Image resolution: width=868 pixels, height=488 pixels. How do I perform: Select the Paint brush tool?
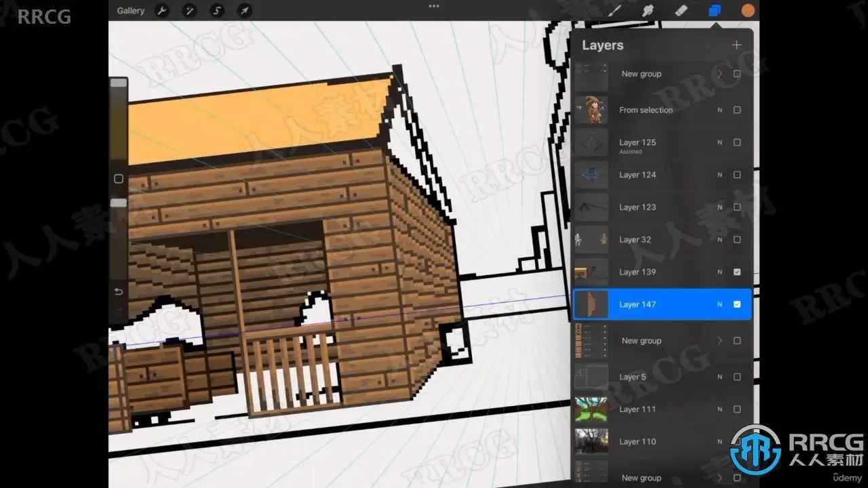pos(614,10)
